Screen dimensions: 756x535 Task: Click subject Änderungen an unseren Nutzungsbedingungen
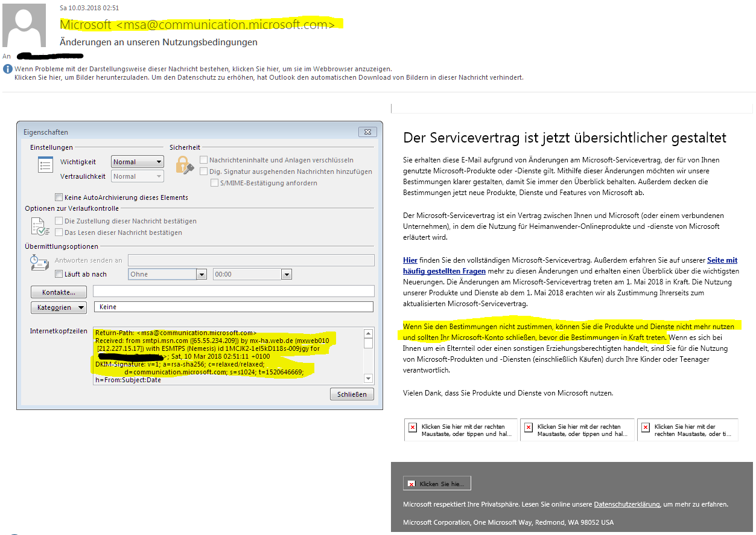coord(159,42)
